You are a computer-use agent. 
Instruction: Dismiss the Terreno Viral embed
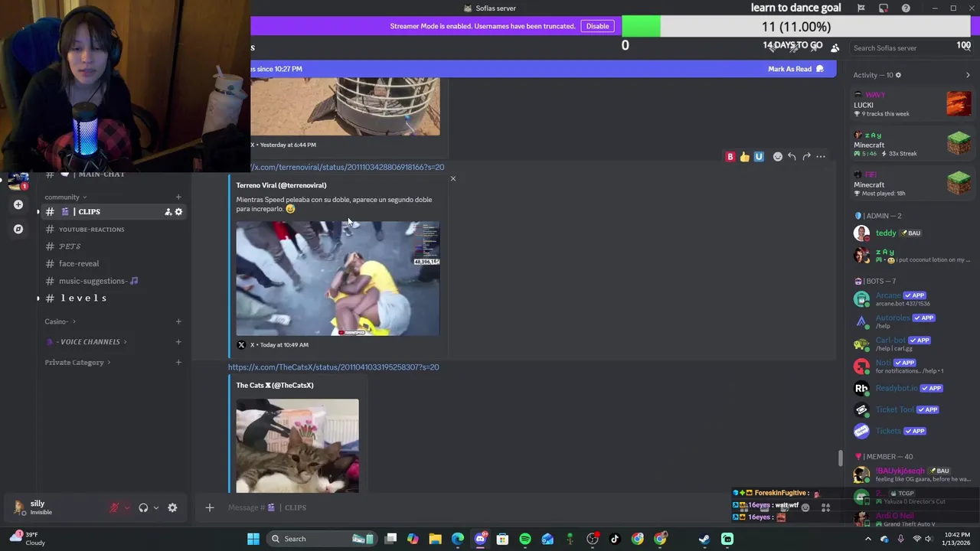click(452, 179)
